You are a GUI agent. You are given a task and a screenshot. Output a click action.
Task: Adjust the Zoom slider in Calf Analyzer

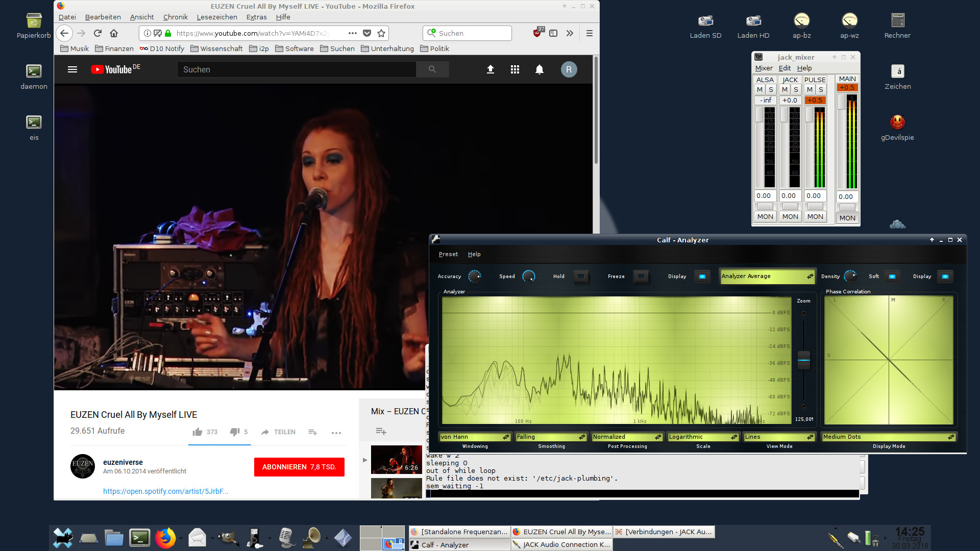click(x=804, y=360)
